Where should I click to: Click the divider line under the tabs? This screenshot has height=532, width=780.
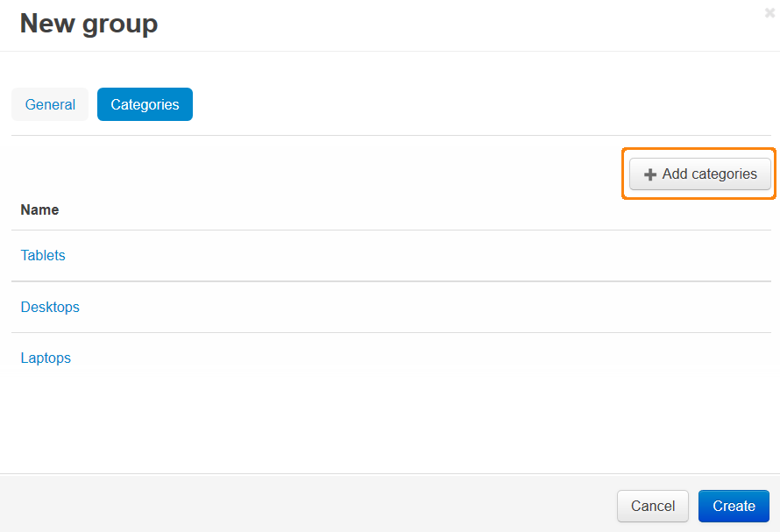[391, 135]
